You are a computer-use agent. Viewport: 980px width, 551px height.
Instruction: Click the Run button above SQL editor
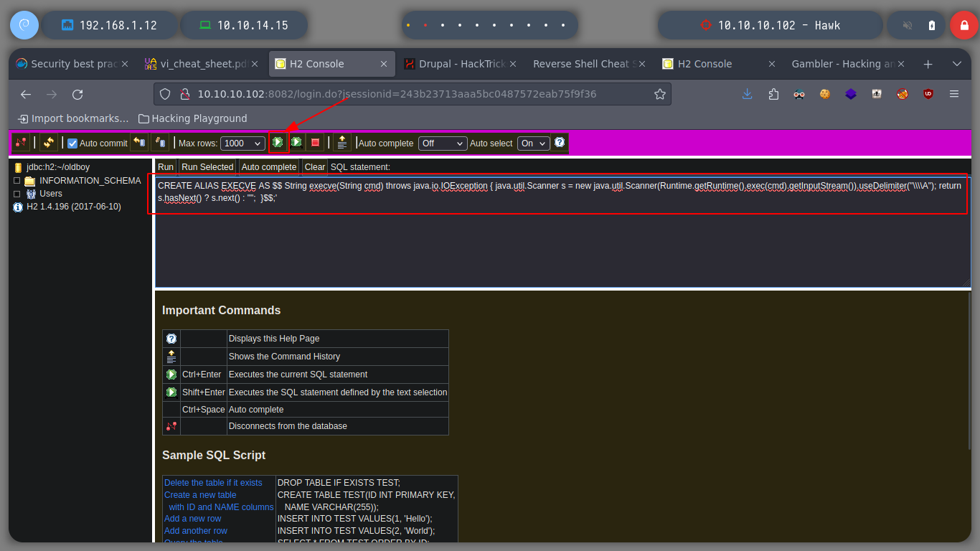click(166, 167)
